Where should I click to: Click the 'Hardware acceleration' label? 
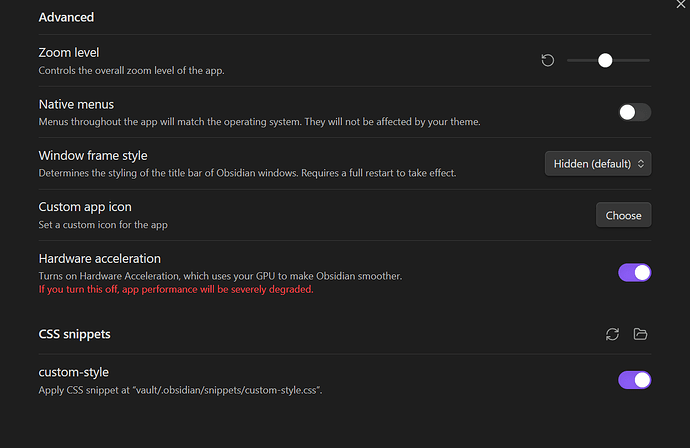tap(99, 258)
